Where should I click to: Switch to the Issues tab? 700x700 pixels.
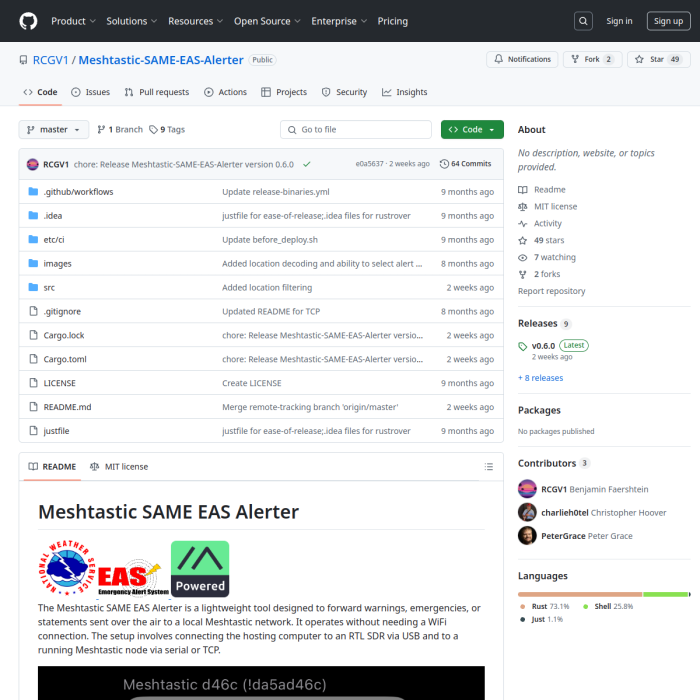[x=90, y=92]
